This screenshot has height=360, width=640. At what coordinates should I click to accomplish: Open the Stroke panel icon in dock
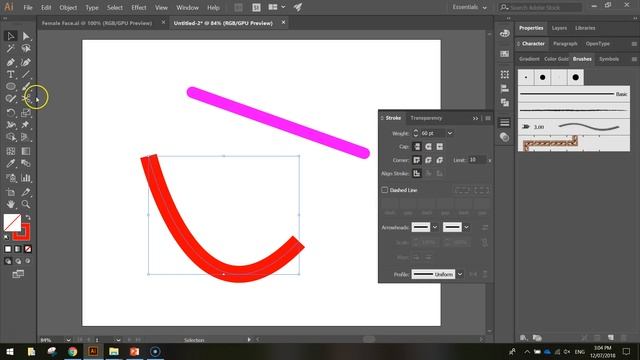point(505,123)
